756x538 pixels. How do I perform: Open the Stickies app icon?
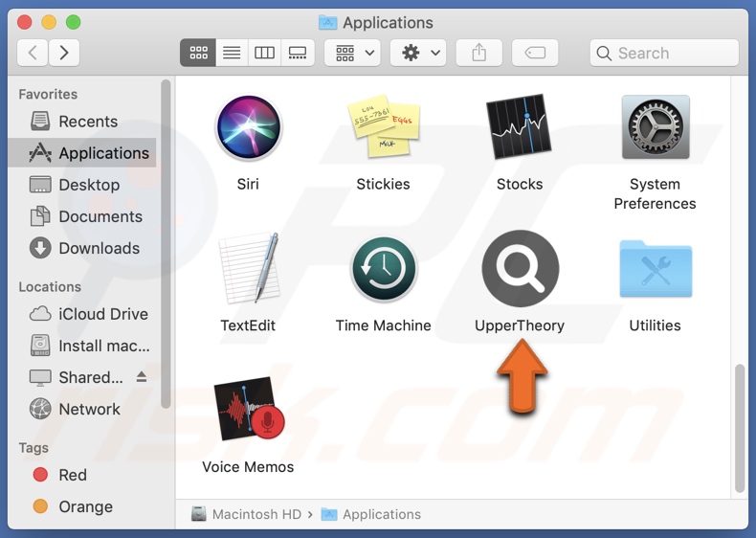[384, 126]
